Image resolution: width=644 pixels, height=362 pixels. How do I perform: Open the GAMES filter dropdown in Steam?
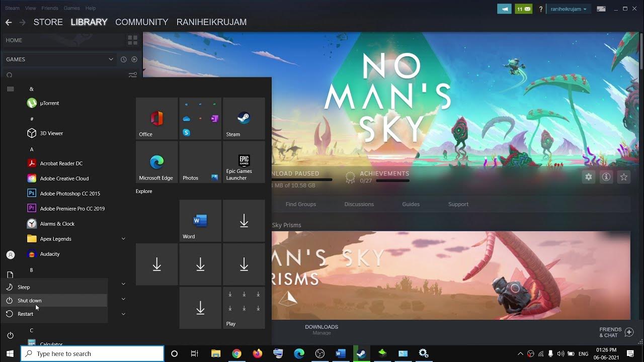[59, 59]
